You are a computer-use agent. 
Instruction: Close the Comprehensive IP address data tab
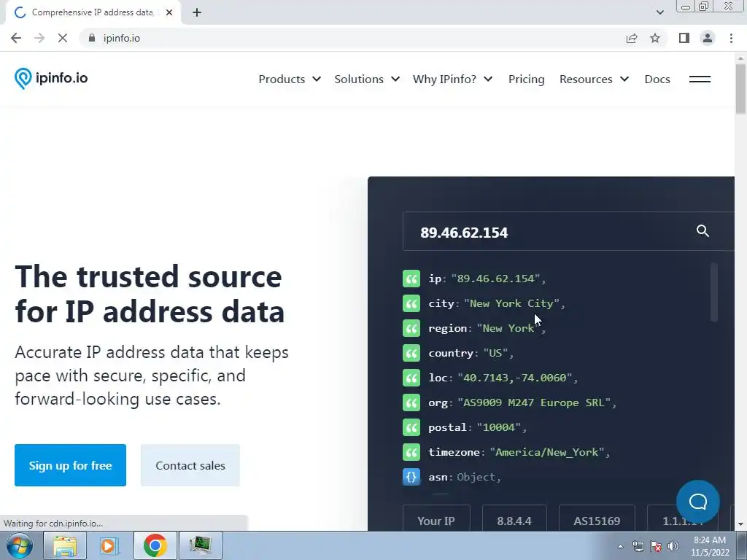[169, 13]
